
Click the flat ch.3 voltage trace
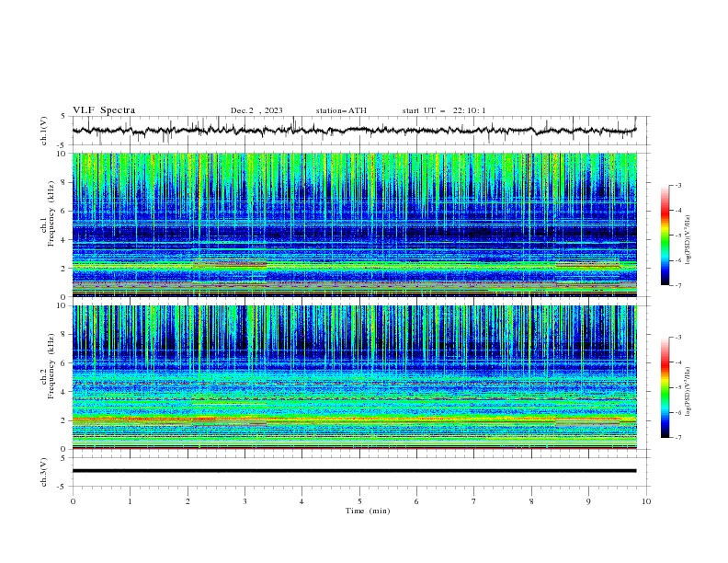point(354,471)
